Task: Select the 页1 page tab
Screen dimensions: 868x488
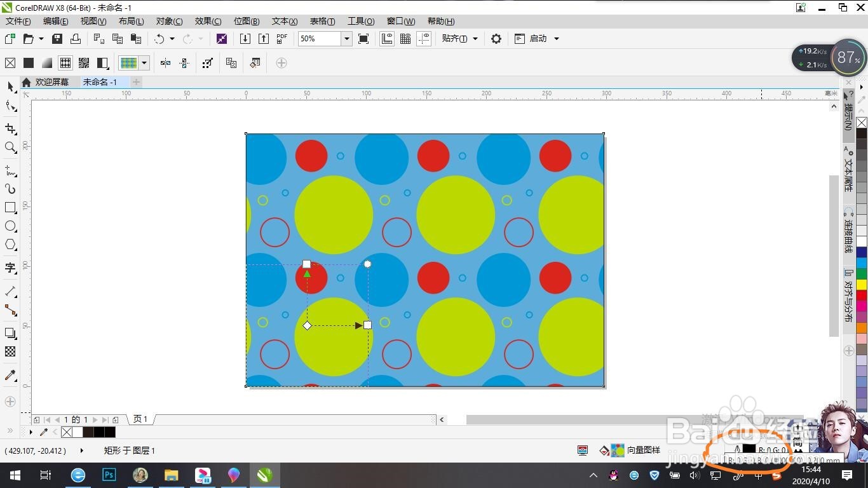Action: (140, 419)
